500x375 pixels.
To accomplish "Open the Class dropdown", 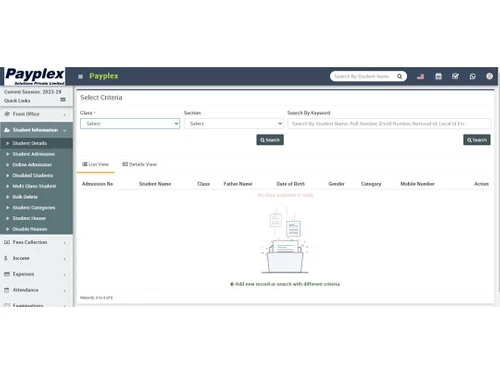I will coord(130,124).
